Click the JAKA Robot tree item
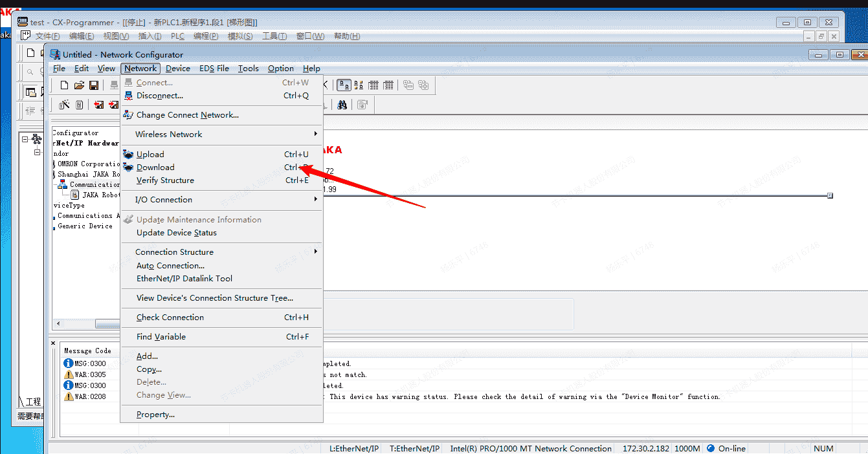The width and height of the screenshot is (868, 454). [x=100, y=195]
